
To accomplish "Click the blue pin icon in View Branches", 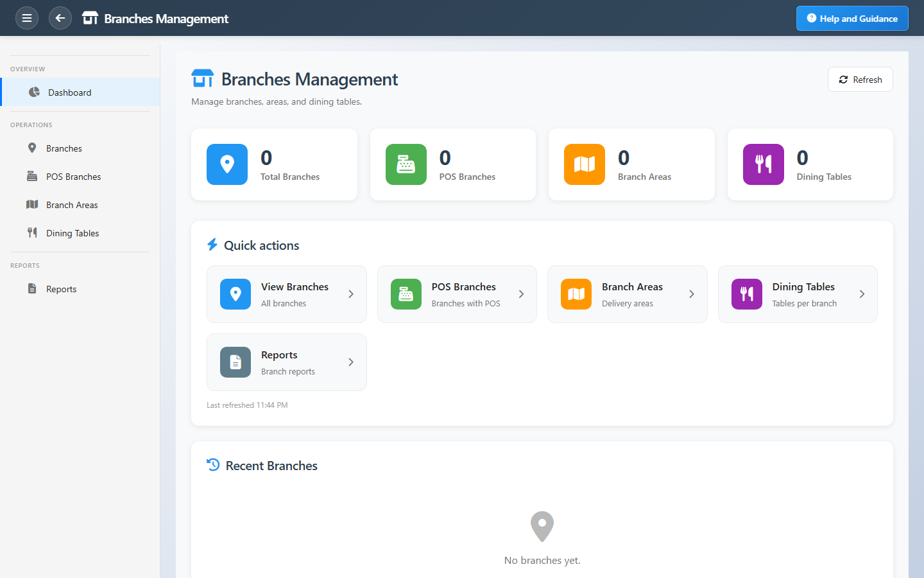I will click(235, 294).
